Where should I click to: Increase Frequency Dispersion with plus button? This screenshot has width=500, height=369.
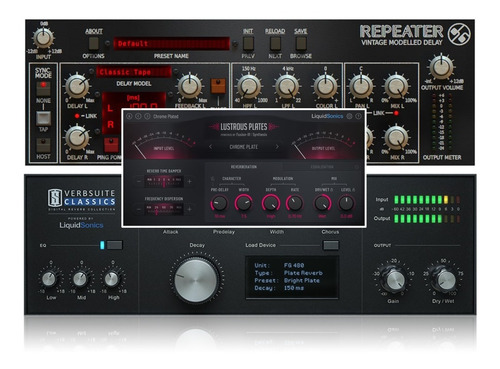(x=189, y=209)
